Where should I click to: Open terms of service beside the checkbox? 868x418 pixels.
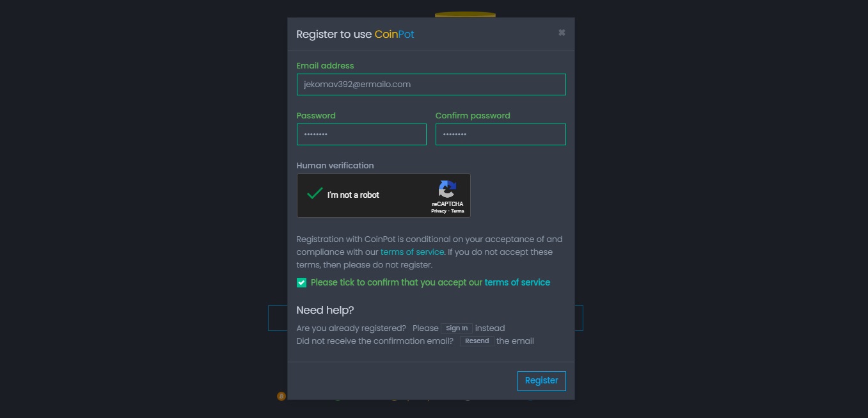click(x=517, y=282)
